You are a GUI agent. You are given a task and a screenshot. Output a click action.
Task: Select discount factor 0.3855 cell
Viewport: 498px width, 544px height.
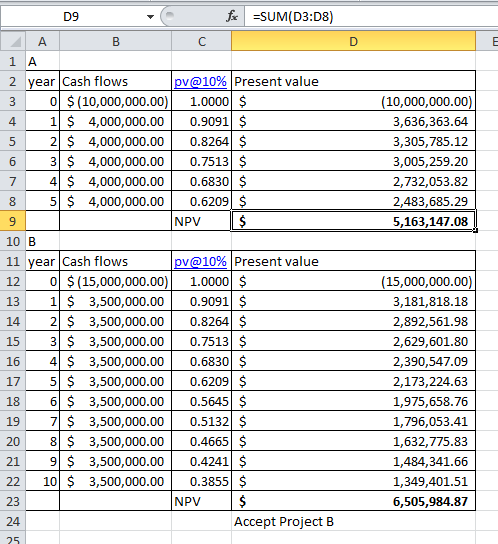click(202, 481)
